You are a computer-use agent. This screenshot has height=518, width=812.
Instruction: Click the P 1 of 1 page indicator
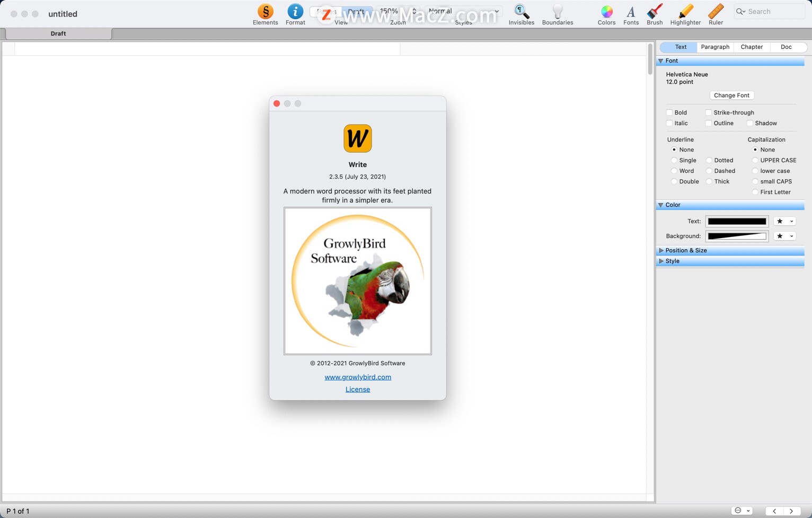[18, 511]
